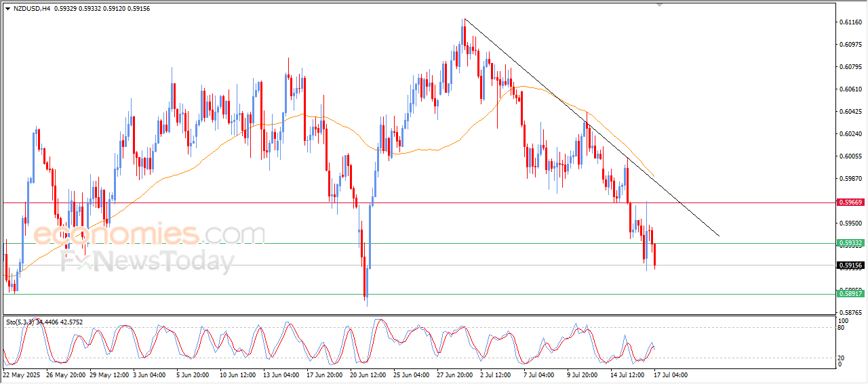Click the 13 Jun 04:00 time label
The height and width of the screenshot is (384, 868).
pyautogui.click(x=282, y=374)
